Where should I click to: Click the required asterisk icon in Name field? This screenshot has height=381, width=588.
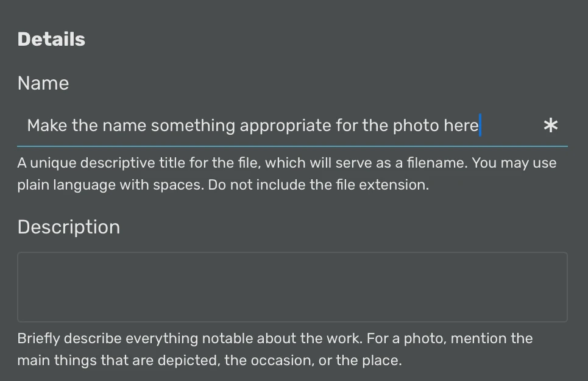(550, 126)
